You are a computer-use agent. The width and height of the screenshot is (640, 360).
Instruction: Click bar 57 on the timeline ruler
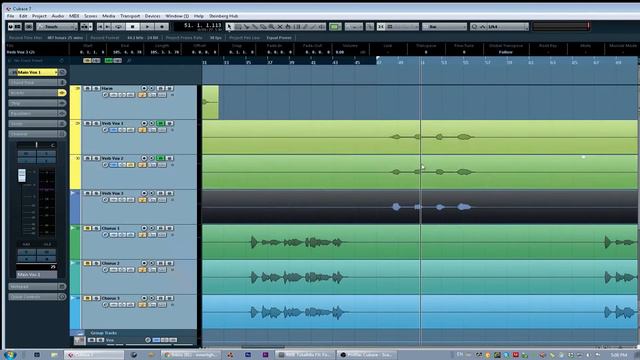tap(487, 62)
